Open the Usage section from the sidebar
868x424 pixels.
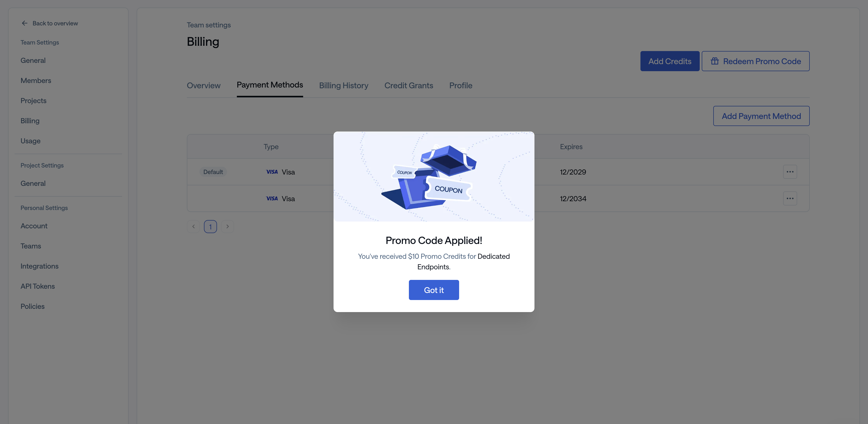[x=30, y=141]
